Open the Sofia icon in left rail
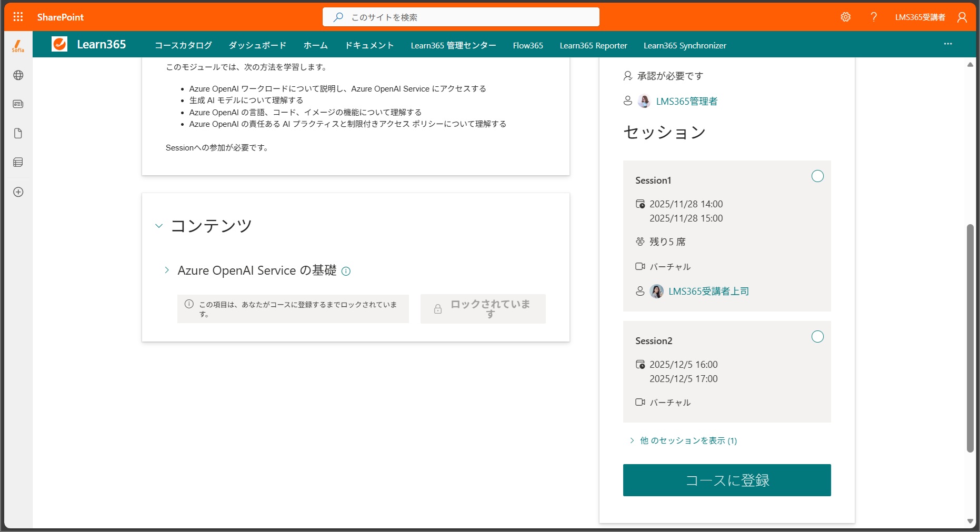The image size is (980, 532). click(x=18, y=46)
